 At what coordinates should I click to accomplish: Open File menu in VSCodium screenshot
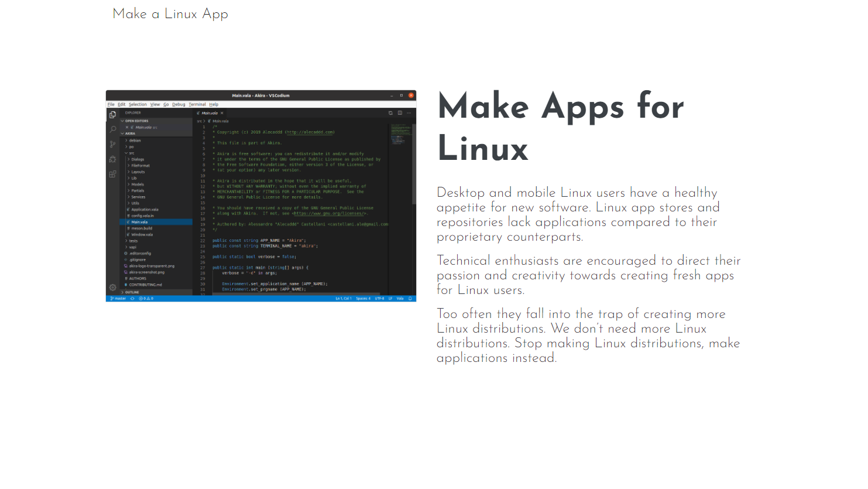[x=111, y=104]
